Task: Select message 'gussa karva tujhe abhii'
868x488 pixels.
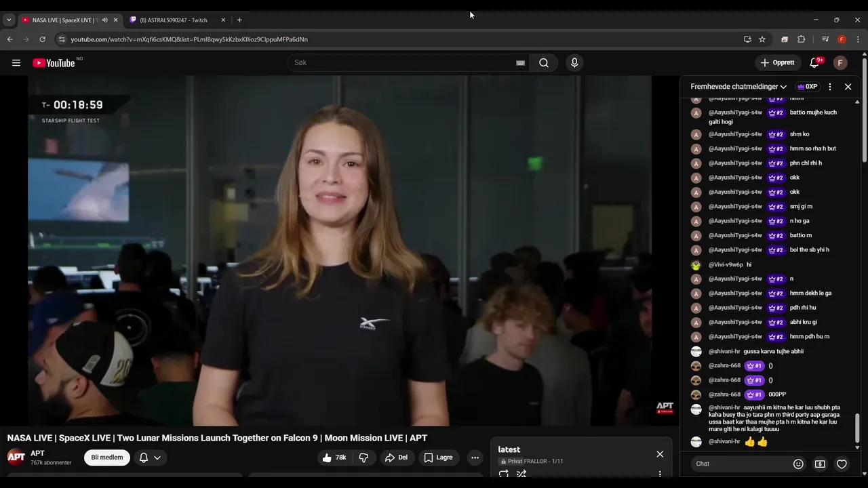Action: click(x=773, y=352)
